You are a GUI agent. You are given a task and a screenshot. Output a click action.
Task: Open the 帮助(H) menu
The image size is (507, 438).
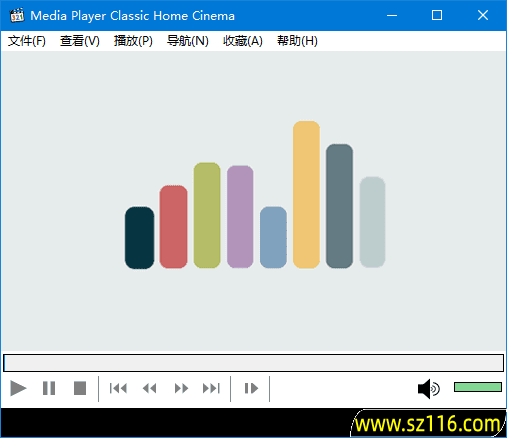(297, 41)
